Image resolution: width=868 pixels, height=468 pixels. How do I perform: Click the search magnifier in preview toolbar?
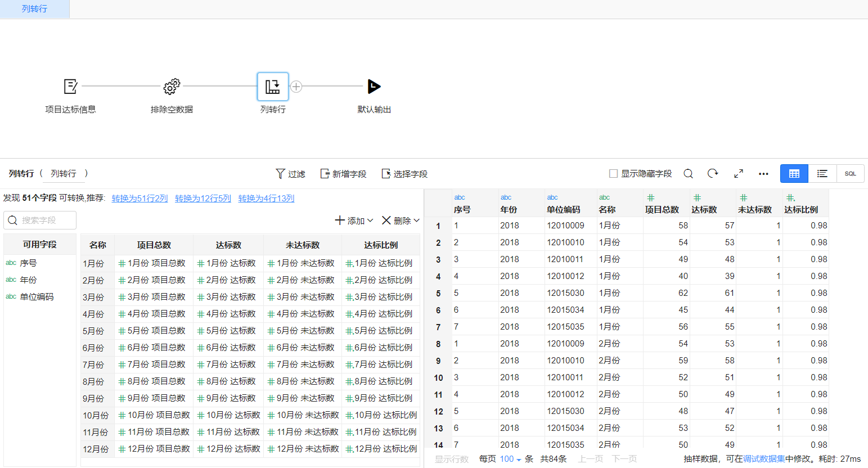pos(688,174)
